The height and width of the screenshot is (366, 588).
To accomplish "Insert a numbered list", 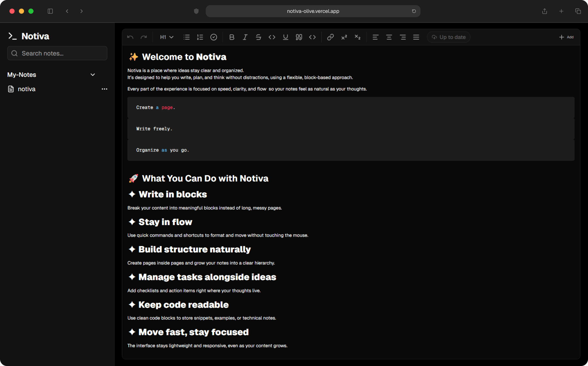I will point(200,37).
